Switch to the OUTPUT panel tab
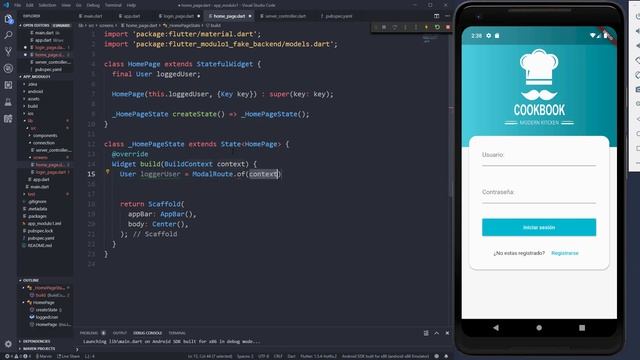 120,333
